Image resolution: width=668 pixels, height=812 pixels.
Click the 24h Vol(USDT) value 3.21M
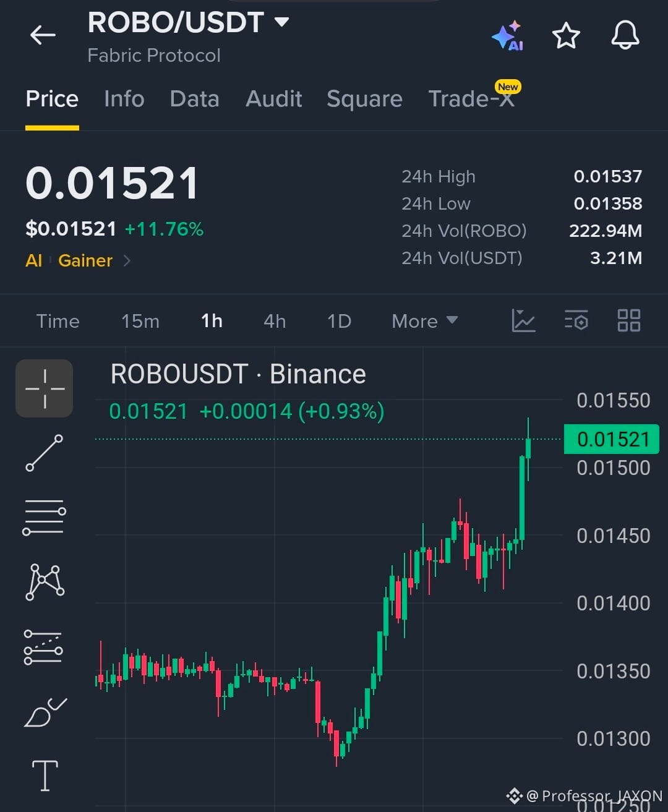tap(616, 258)
